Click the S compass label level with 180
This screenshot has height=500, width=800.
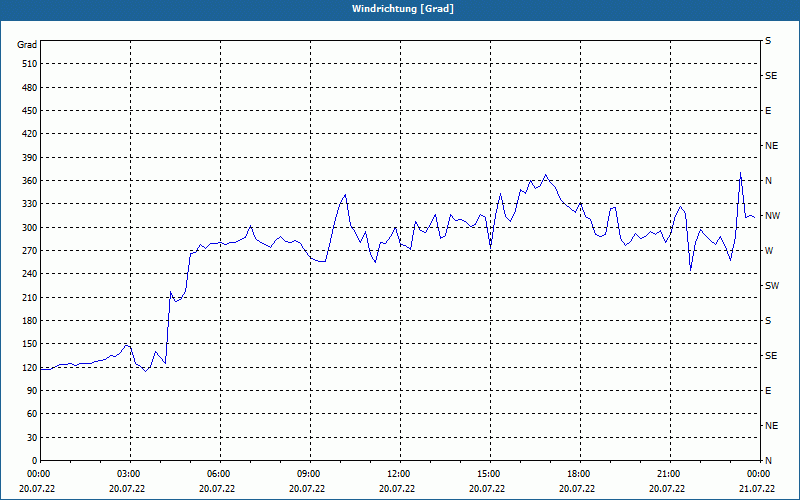[x=768, y=321]
